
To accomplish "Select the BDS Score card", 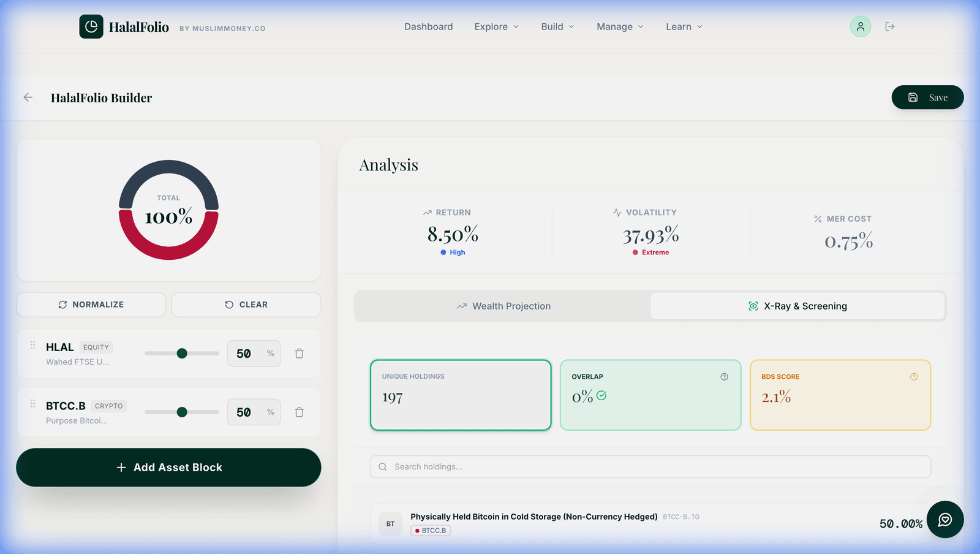I will pyautogui.click(x=840, y=395).
